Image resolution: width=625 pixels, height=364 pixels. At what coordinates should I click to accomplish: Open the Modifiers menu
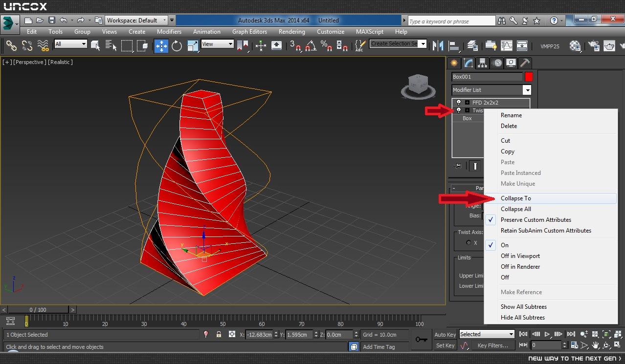(169, 32)
